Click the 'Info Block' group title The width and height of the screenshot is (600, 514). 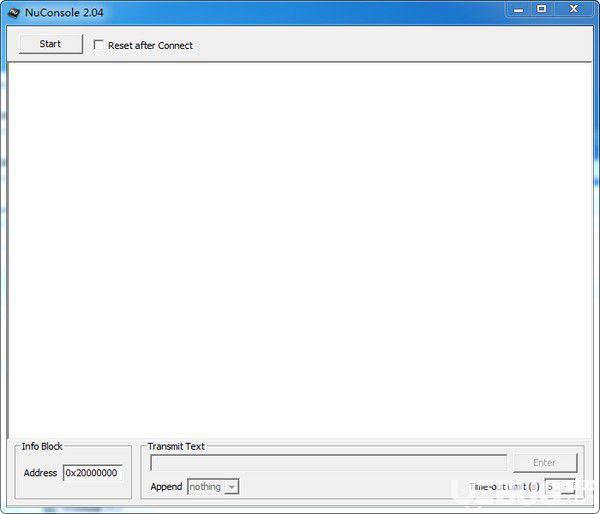coord(42,447)
